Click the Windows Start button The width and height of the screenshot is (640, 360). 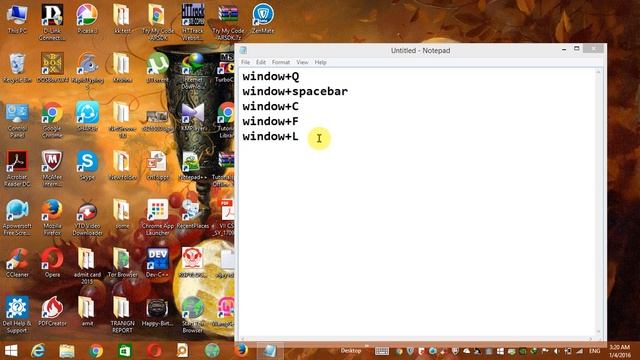(11, 351)
